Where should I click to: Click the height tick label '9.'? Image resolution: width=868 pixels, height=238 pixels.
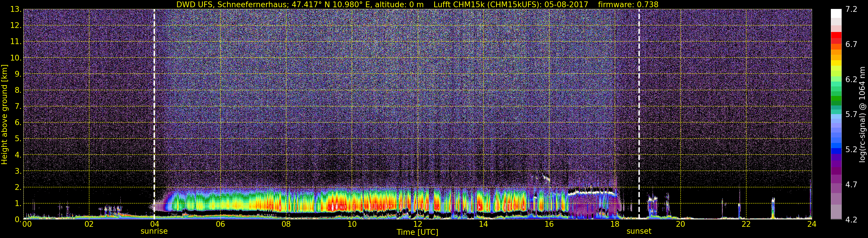[x=18, y=74]
